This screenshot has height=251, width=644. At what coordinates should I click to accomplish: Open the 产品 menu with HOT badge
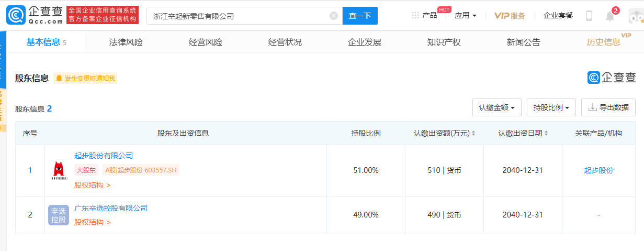point(430,15)
